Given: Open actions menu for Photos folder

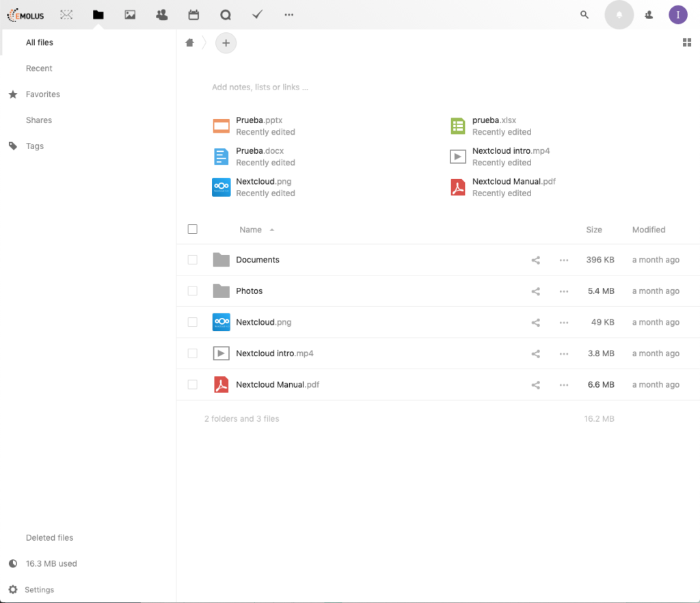Looking at the screenshot, I should [x=564, y=291].
